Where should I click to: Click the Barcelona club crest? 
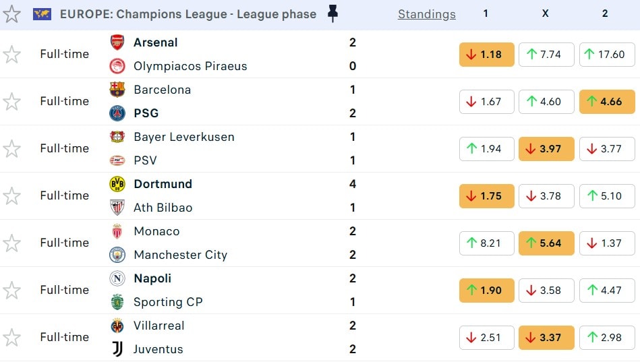click(117, 90)
